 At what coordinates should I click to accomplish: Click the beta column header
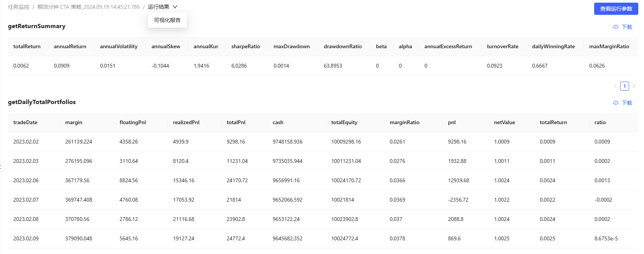[x=381, y=46]
